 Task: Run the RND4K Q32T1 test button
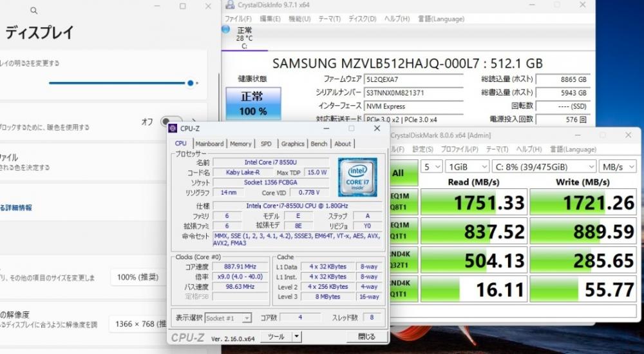point(404,261)
